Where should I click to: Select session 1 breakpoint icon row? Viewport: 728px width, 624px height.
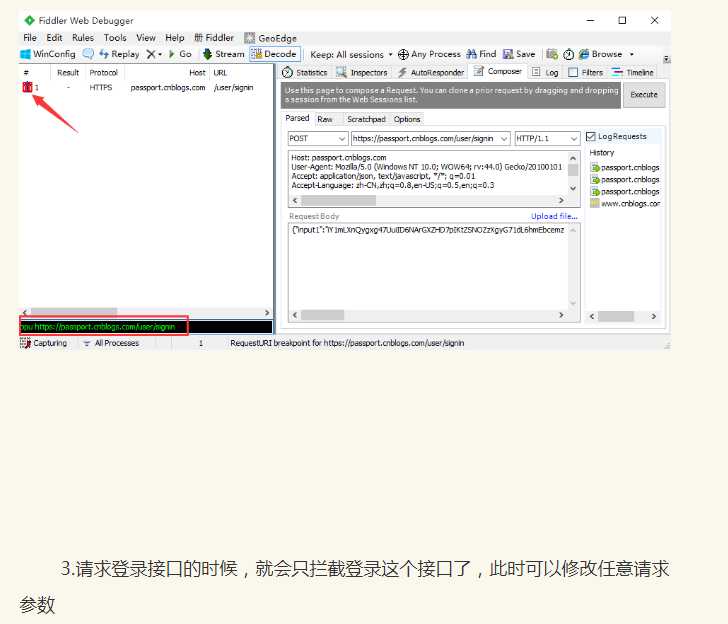click(27, 87)
